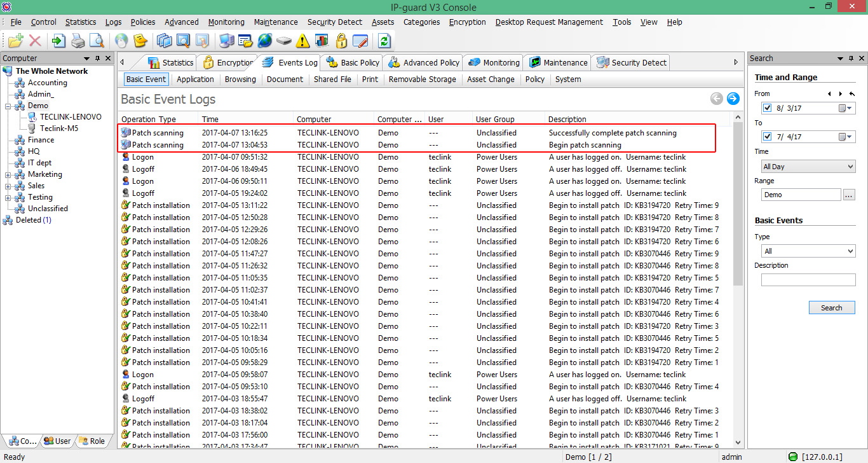The height and width of the screenshot is (463, 868).
Task: Click the Internet Explorer globe icon
Action: [264, 41]
